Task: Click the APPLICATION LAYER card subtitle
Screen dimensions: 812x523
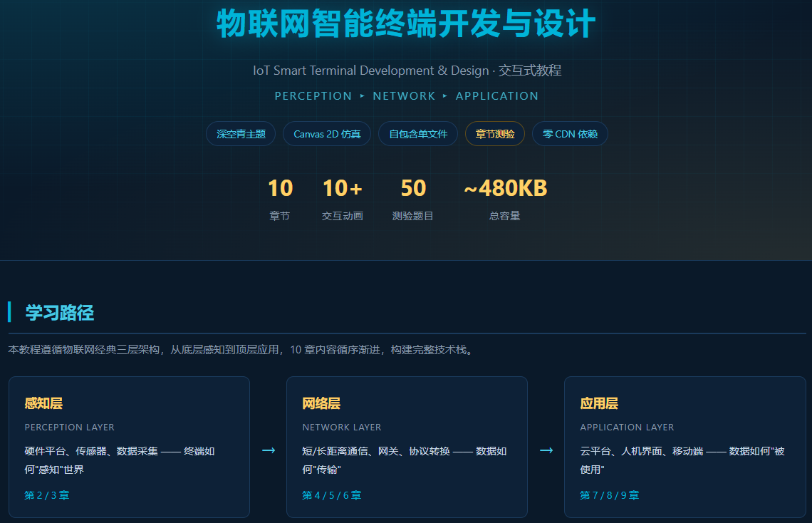Action: tap(627, 428)
